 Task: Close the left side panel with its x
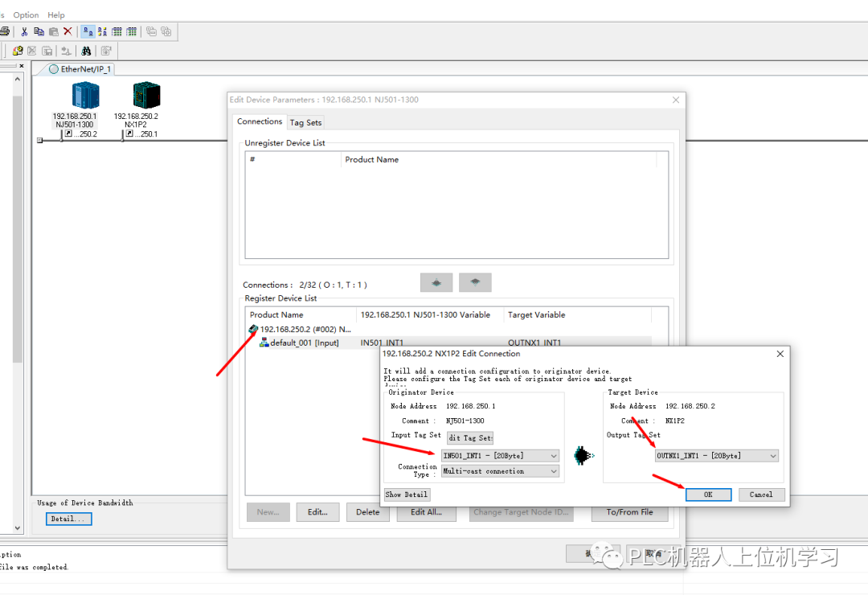tap(22, 66)
